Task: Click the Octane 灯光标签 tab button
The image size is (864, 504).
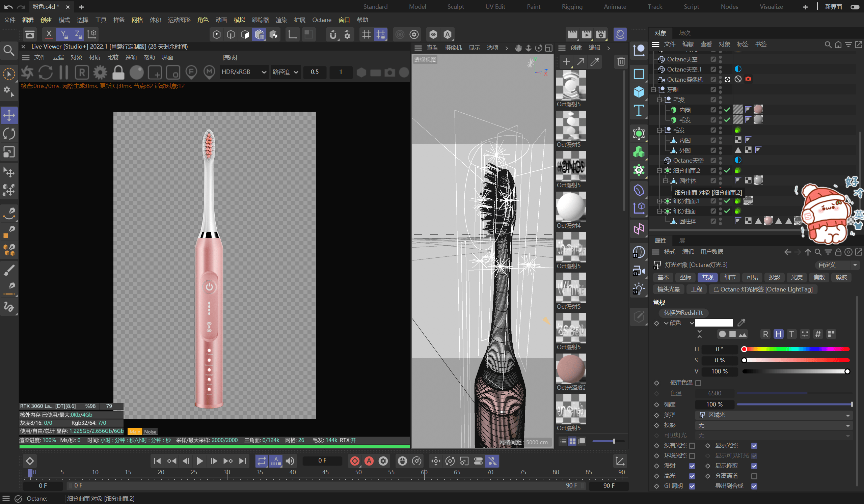Action: click(763, 289)
